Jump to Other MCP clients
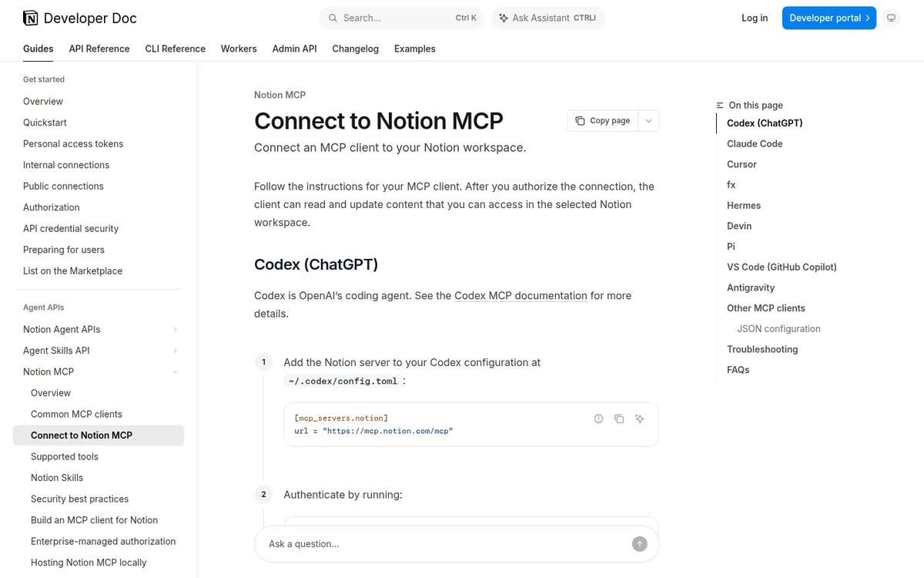Screen dimensions: 924x578 click(x=766, y=308)
